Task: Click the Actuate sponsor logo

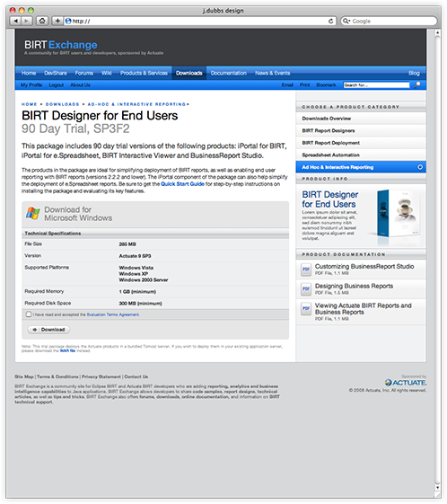Action: [406, 383]
